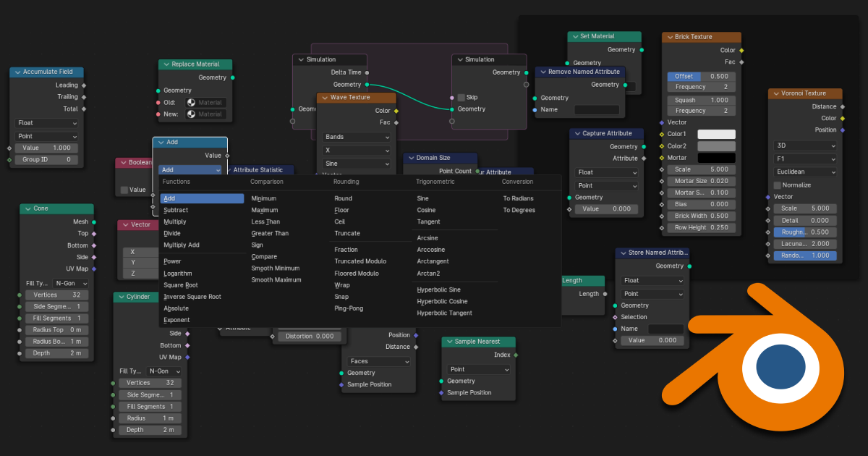Open Voronoi Texture 3D dimensions dropdown
Screen dimensions: 868x456
click(x=805, y=145)
